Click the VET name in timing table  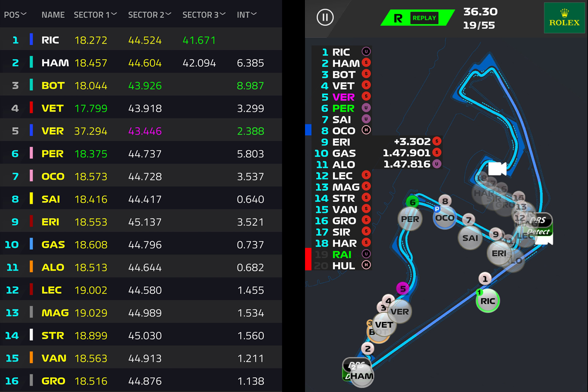52,108
